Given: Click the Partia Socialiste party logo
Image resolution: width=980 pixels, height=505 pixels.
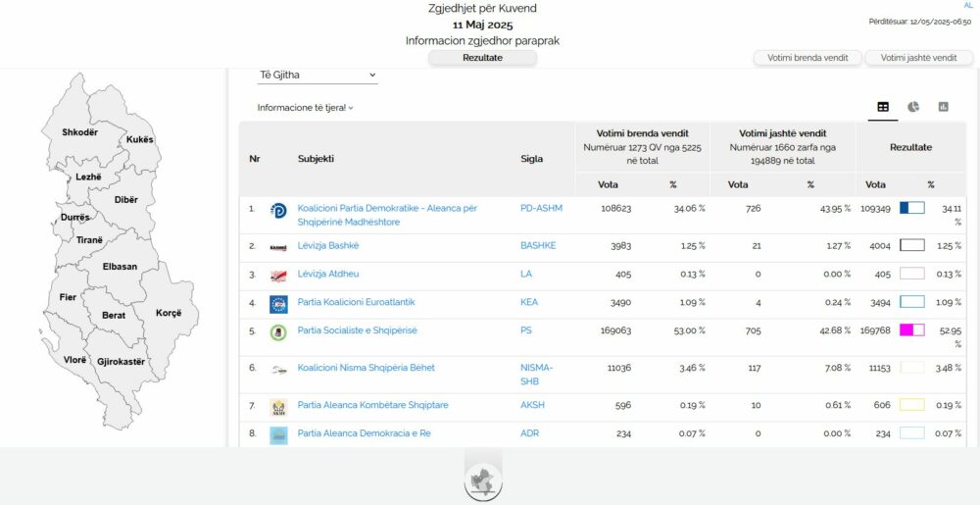Looking at the screenshot, I should (278, 332).
